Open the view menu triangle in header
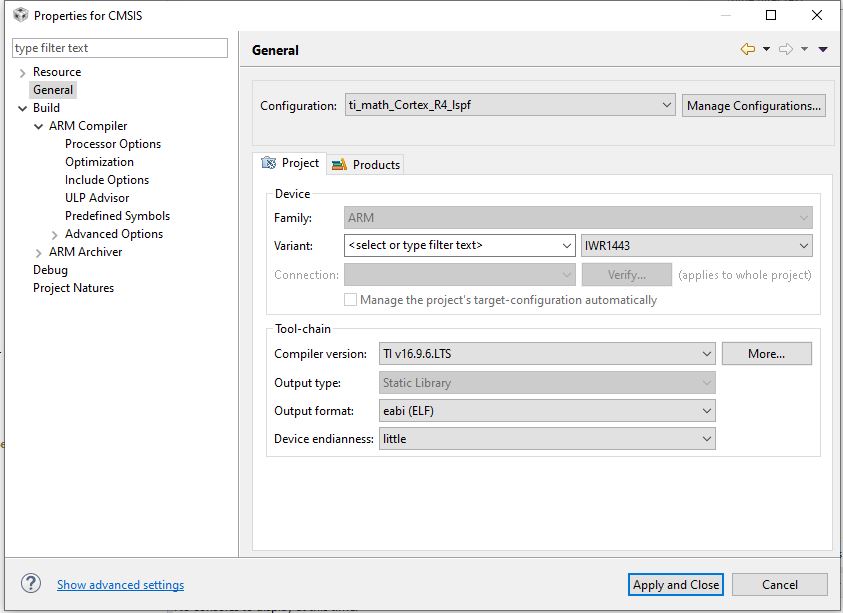The width and height of the screenshot is (843, 613). [x=823, y=49]
